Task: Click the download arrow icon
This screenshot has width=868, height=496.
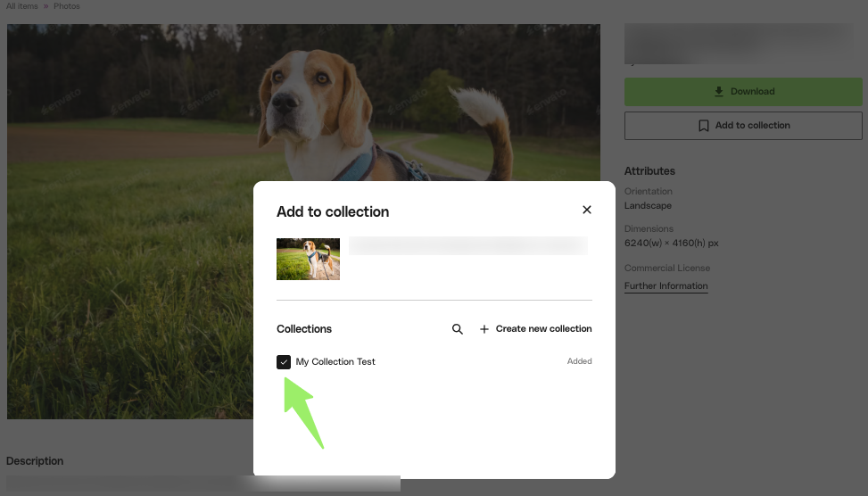Action: 719,92
